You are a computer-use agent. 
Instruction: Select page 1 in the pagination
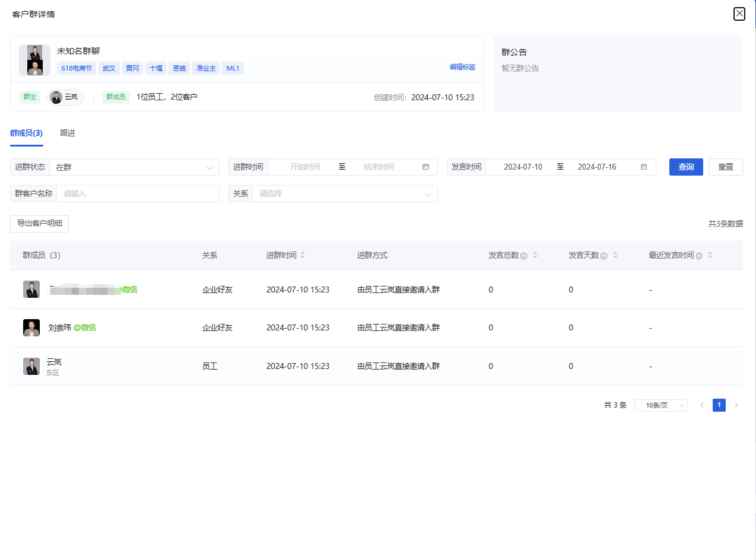click(x=719, y=405)
